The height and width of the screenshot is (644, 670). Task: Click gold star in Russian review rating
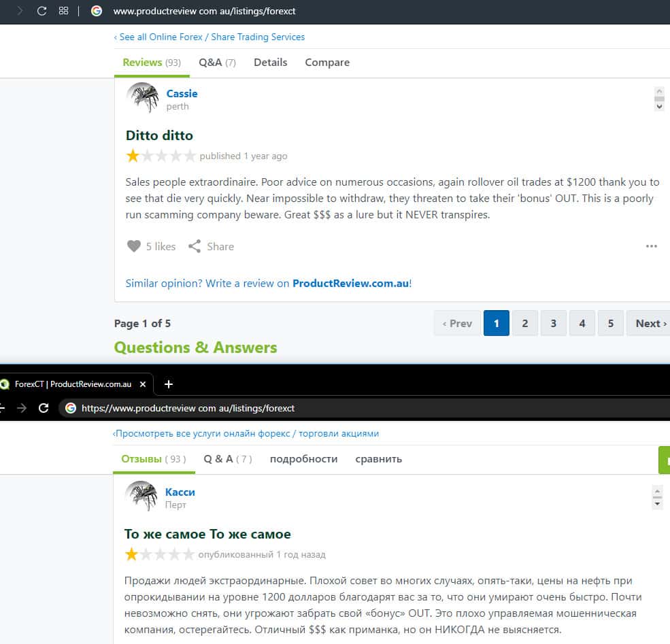(x=131, y=554)
